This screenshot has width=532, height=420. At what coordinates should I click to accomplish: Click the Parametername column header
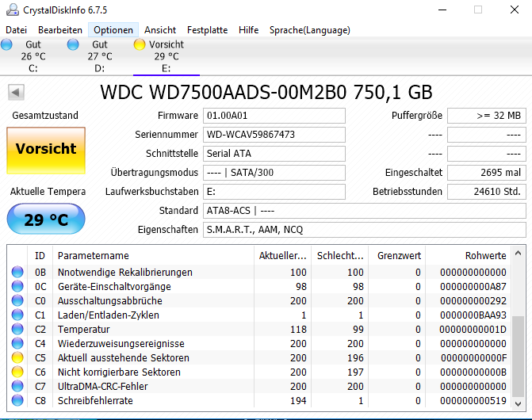[153, 255]
